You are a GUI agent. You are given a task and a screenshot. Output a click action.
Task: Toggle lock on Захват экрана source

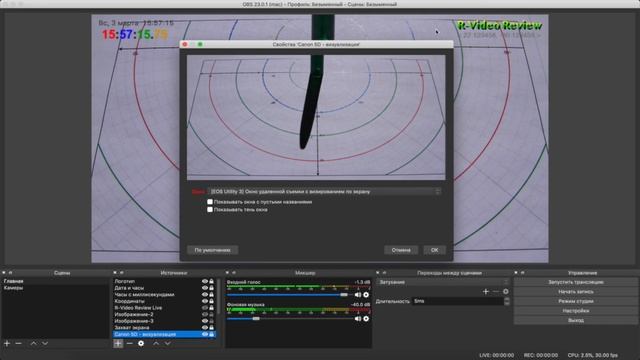pyautogui.click(x=211, y=327)
